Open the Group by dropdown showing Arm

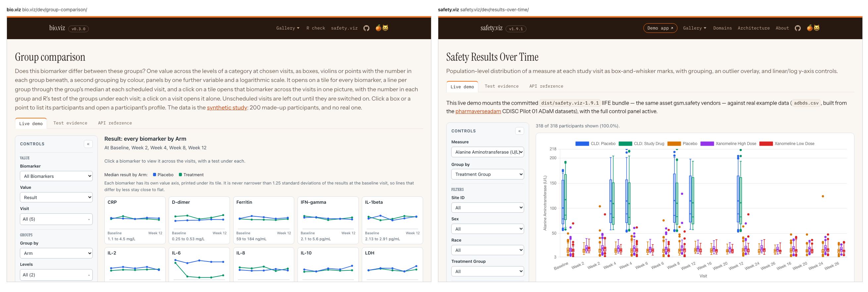coord(56,253)
